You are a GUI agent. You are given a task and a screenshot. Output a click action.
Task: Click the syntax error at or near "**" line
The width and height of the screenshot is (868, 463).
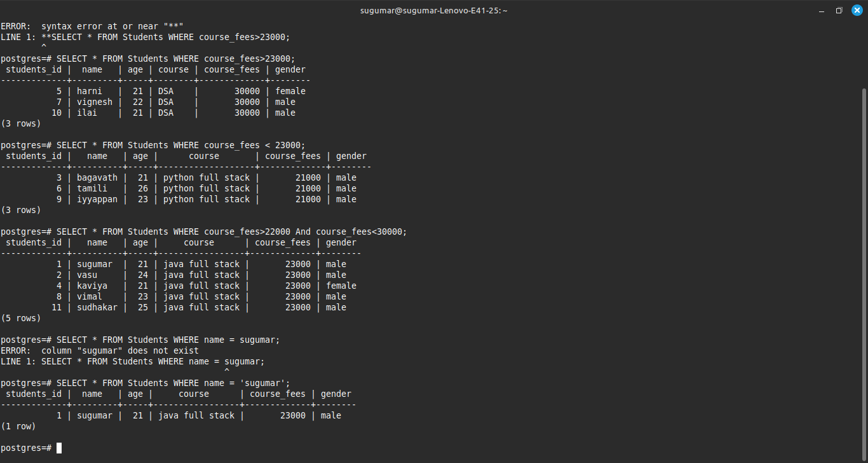coord(92,26)
